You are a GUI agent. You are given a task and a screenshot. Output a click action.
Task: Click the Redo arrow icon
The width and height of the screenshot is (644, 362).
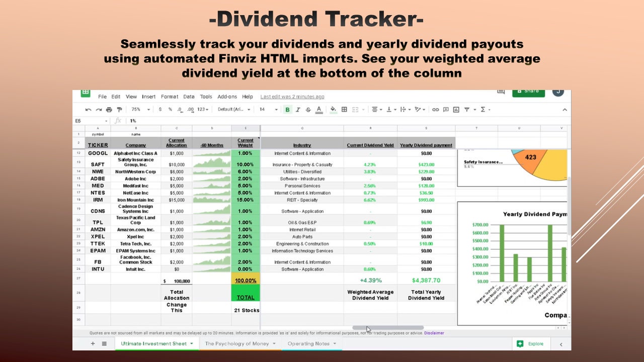pos(99,110)
